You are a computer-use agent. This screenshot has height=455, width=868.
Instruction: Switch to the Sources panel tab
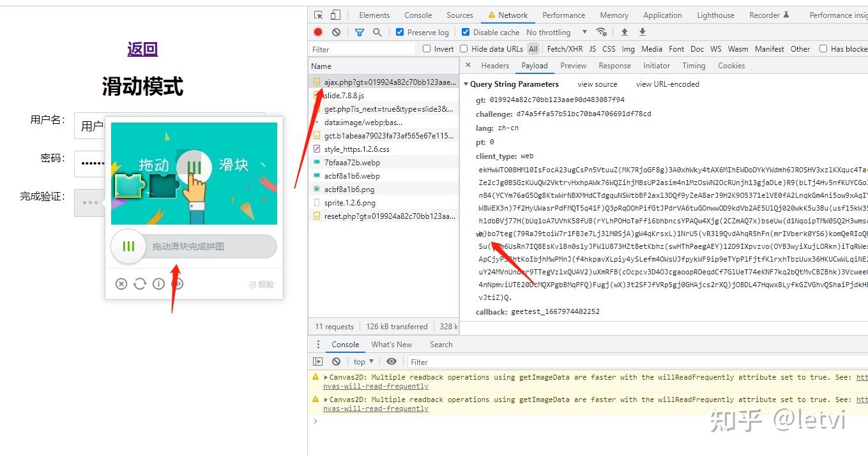tap(460, 15)
